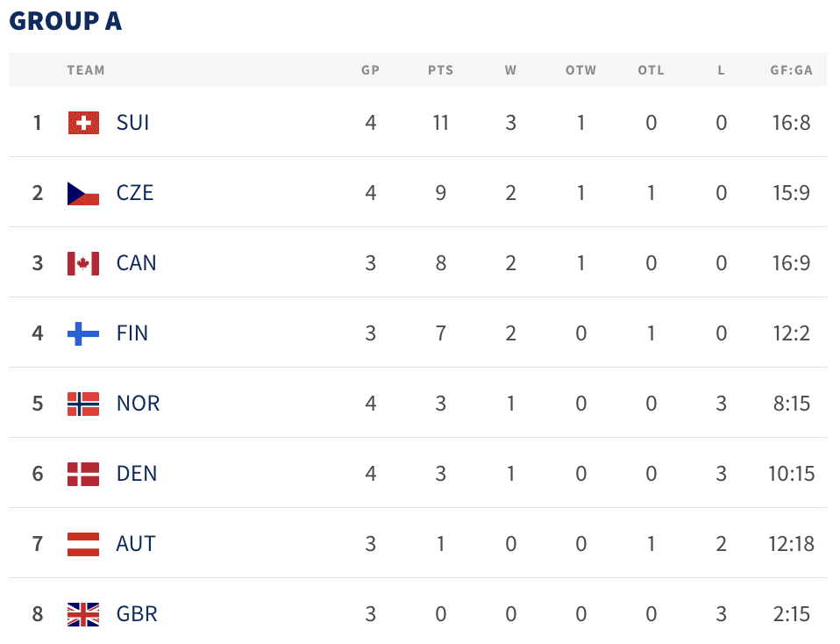This screenshot has width=840, height=644.
Task: Click Switzerland's 11 points value
Action: pyautogui.click(x=441, y=123)
